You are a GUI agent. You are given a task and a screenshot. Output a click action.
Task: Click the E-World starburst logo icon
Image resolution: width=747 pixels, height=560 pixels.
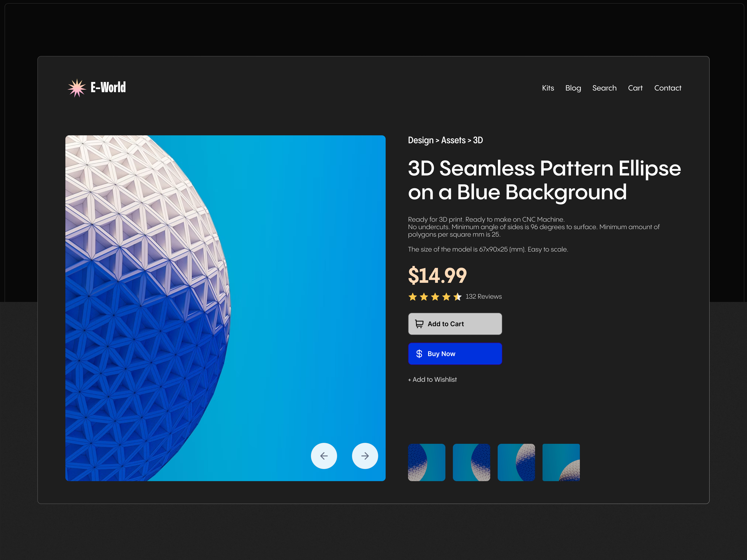pos(77,88)
